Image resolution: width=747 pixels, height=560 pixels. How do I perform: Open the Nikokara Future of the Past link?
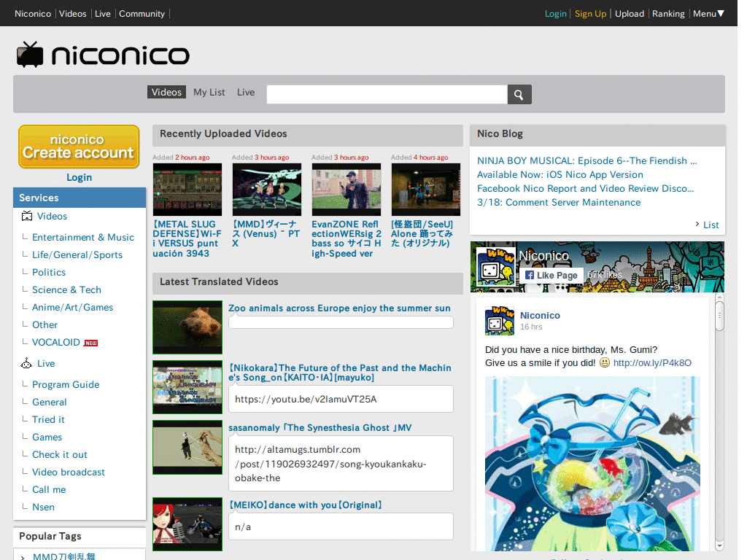tap(340, 373)
